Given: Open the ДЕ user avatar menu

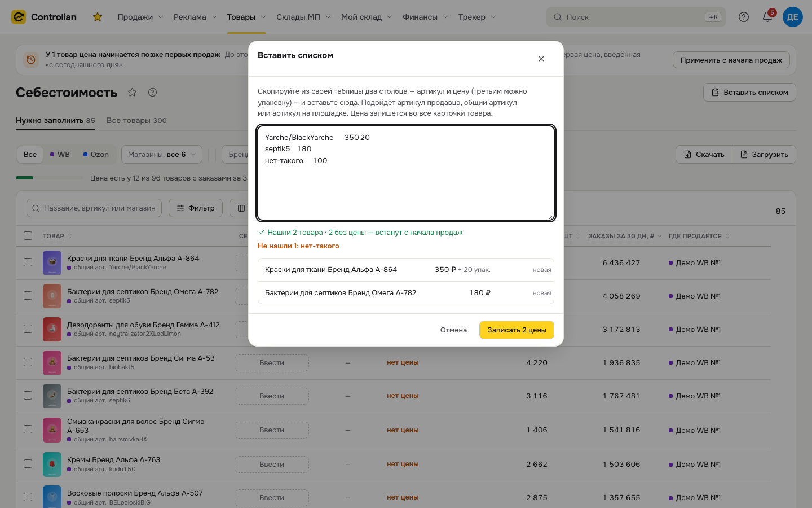Looking at the screenshot, I should (x=792, y=17).
